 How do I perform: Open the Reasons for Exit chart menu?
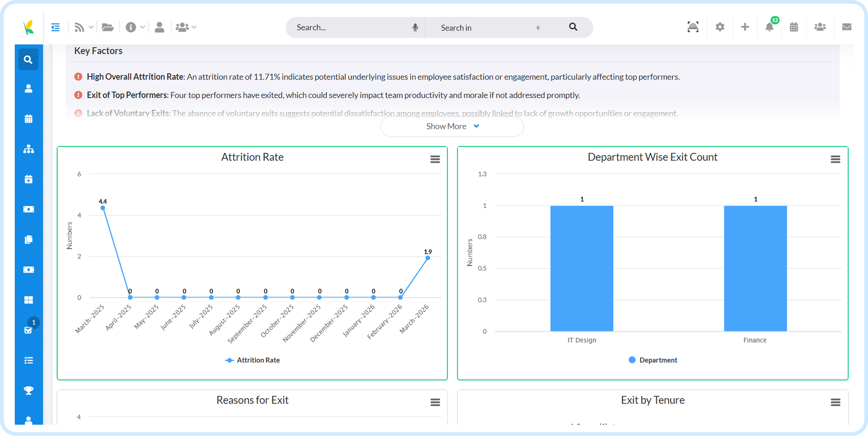(435, 402)
